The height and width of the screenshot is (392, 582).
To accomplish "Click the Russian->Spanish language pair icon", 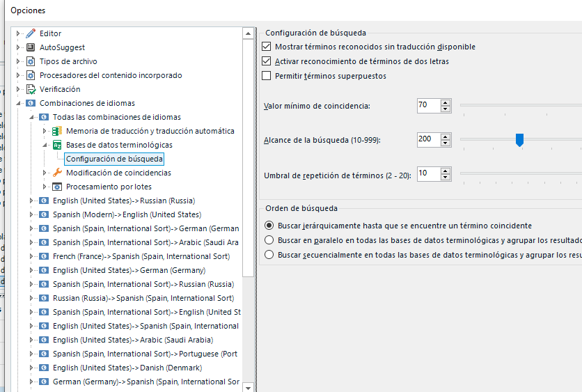I will coord(44,298).
